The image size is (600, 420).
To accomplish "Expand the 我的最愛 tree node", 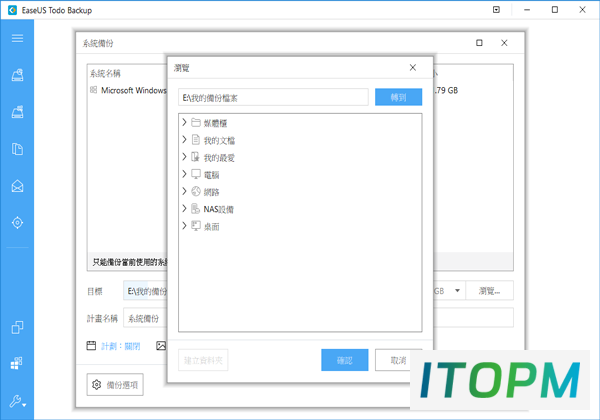I will pos(184,157).
